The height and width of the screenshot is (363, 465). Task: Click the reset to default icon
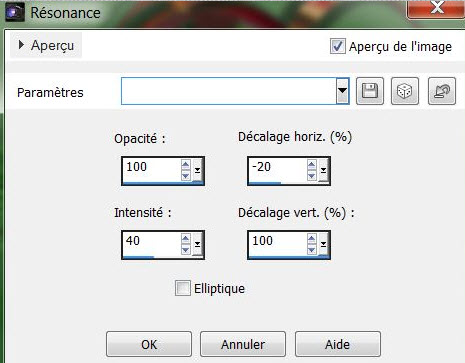pyautogui.click(x=442, y=91)
